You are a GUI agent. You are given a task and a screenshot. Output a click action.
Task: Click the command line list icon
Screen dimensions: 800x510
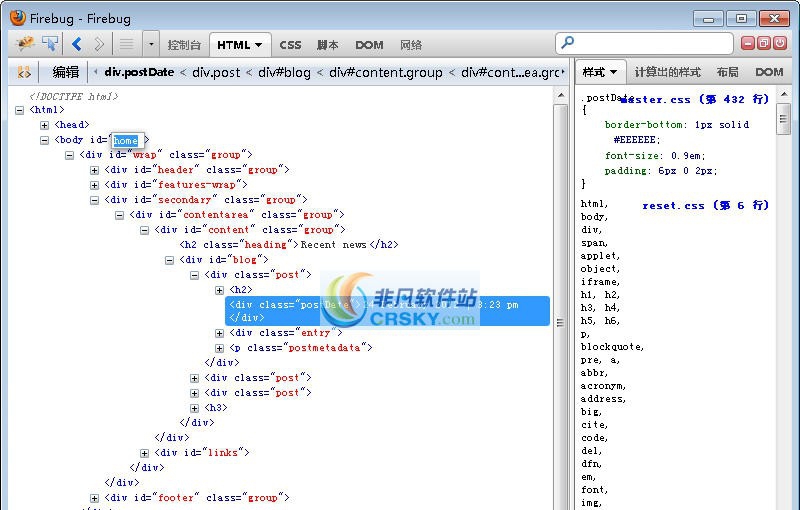click(x=127, y=44)
